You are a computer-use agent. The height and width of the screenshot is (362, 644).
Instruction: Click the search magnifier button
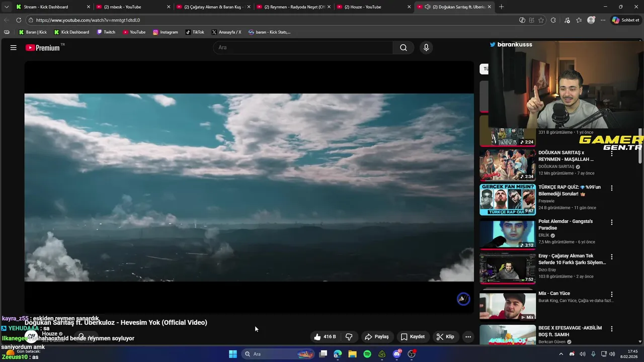click(404, 48)
